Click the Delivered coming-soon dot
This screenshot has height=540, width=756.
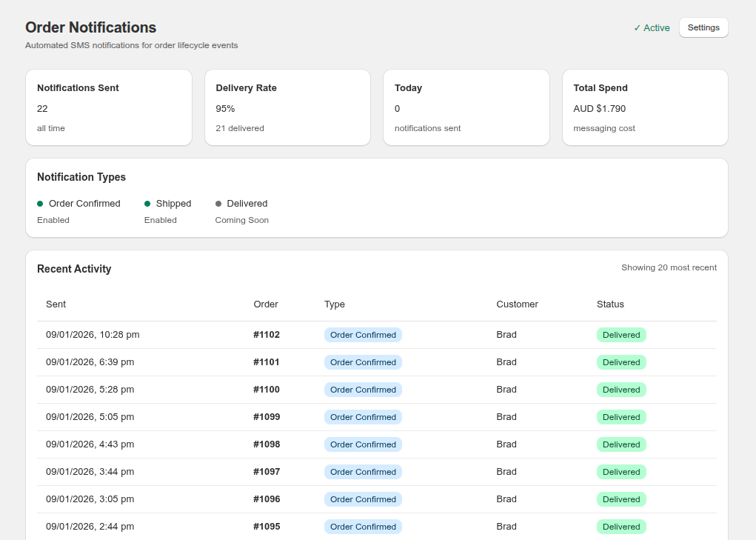218,203
